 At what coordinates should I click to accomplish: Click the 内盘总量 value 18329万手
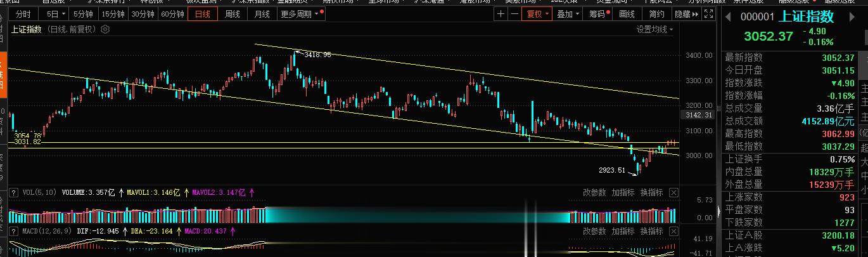[833, 171]
